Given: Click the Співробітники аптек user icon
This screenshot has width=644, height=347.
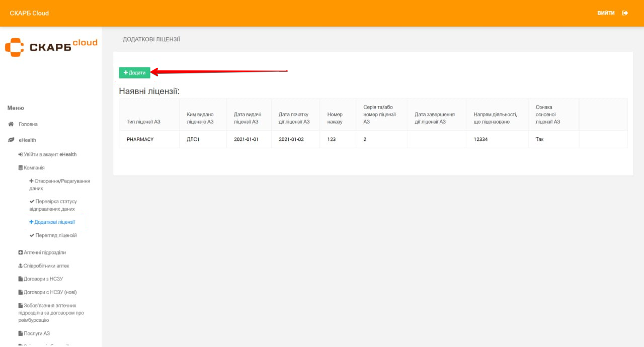Looking at the screenshot, I should [20, 266].
